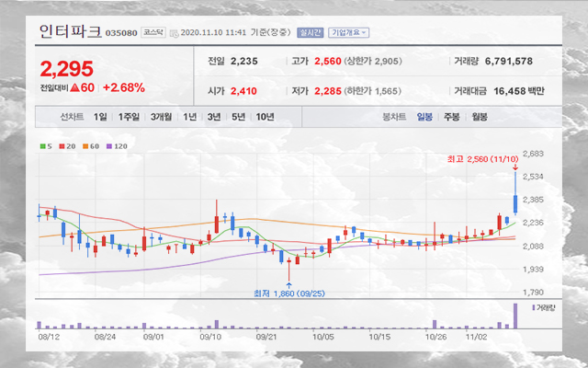Screen dimensions: 588x368
Task: Select the 3년 line chart tab
Action: tap(214, 117)
